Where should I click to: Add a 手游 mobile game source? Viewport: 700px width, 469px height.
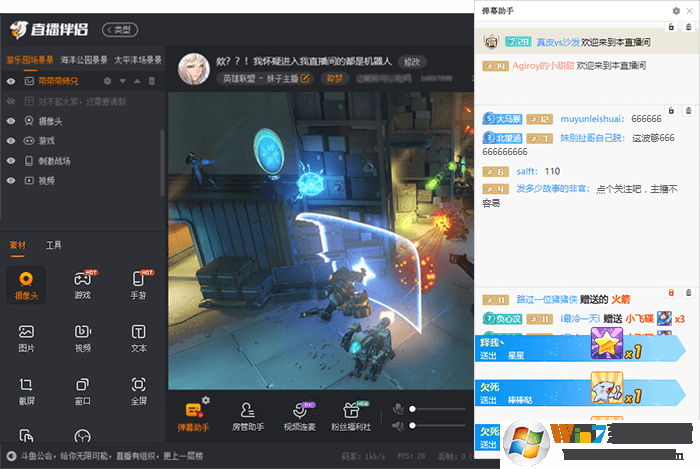(x=138, y=285)
